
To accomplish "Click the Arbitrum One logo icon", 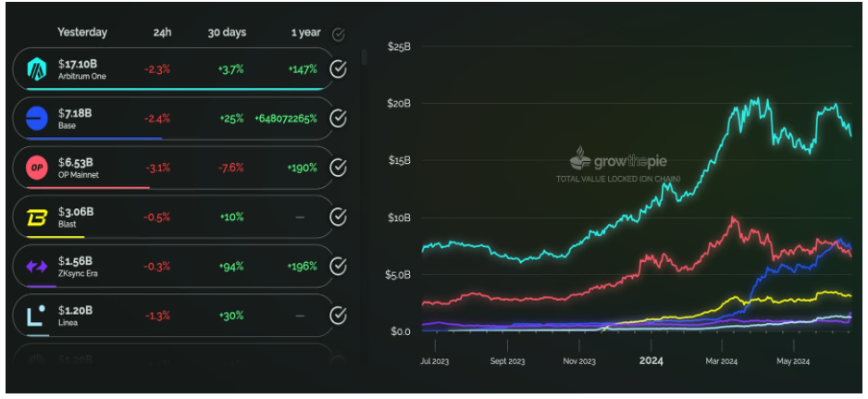I will [37, 69].
